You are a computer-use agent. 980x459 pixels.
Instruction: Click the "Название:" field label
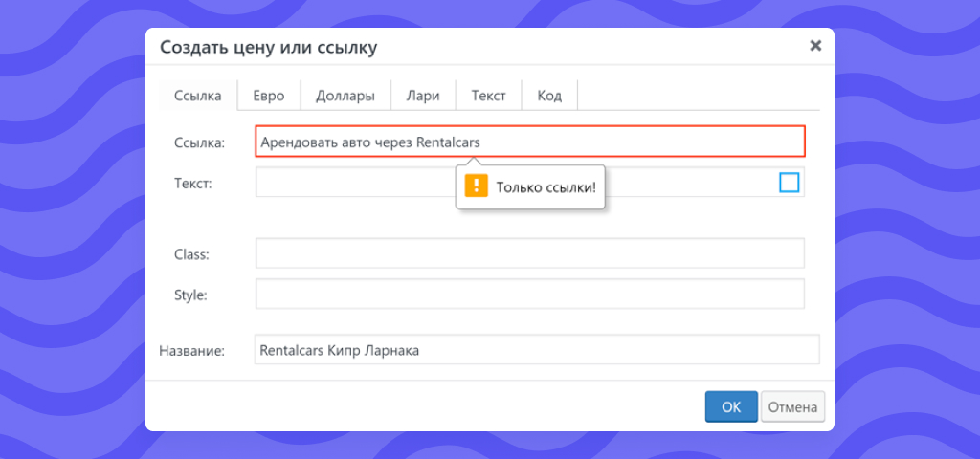pos(191,351)
